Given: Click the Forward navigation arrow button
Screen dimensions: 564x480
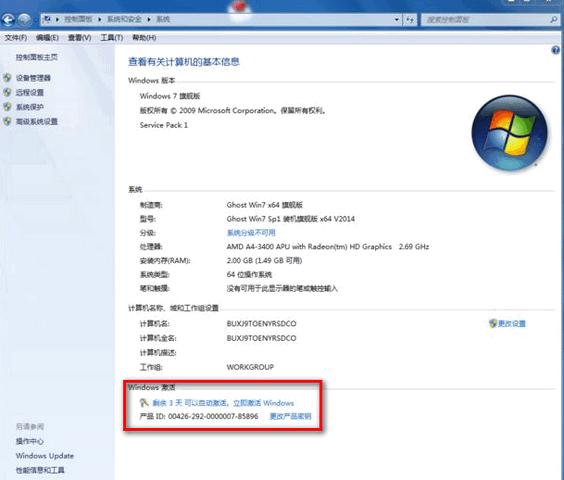Looking at the screenshot, I should (24, 19).
